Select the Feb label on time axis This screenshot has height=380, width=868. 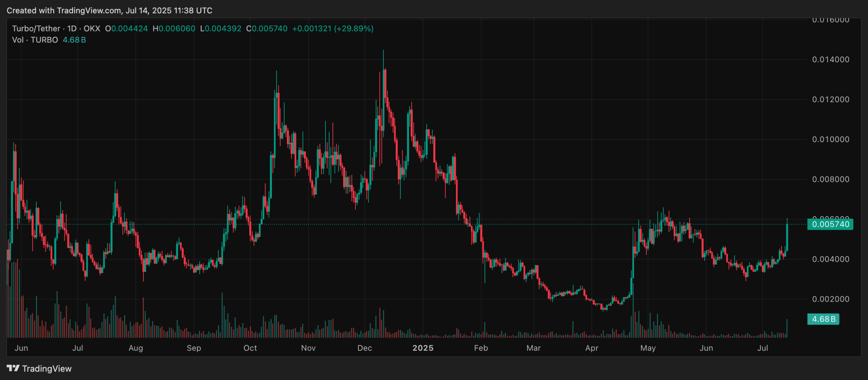tap(481, 348)
